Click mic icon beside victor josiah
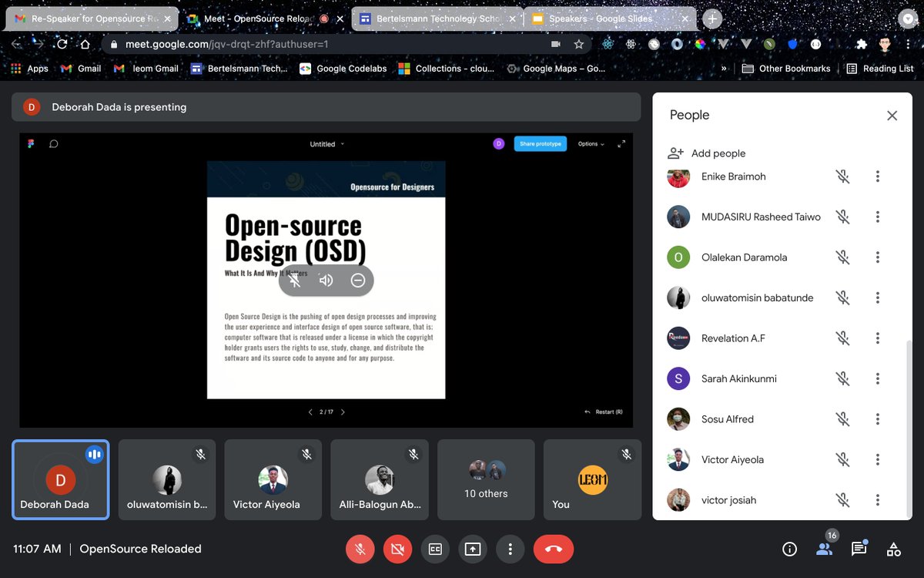The image size is (924, 578). coord(843,500)
